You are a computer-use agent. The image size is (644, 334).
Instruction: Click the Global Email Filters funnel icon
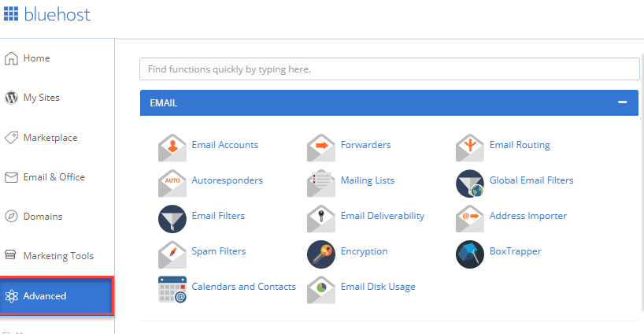(x=470, y=184)
